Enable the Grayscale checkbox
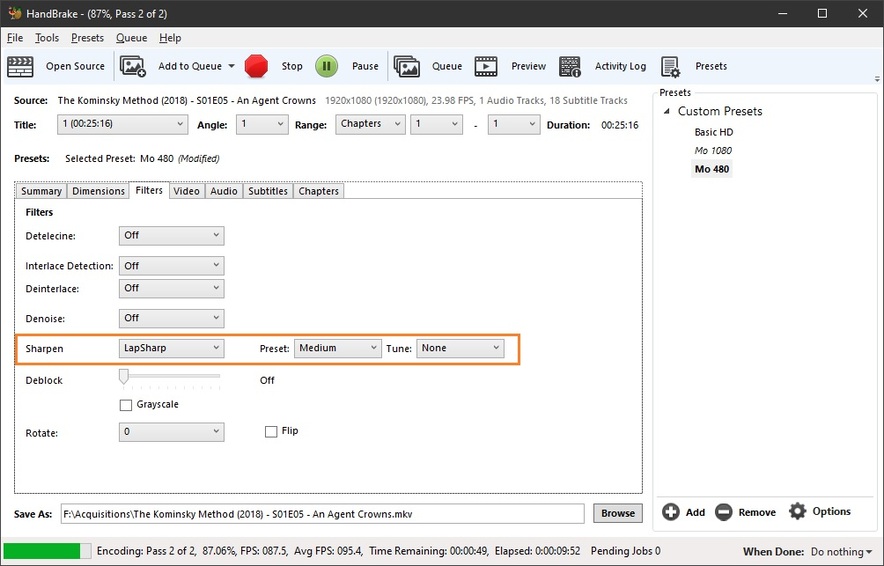Viewport: 884px width, 566px height. click(x=126, y=405)
